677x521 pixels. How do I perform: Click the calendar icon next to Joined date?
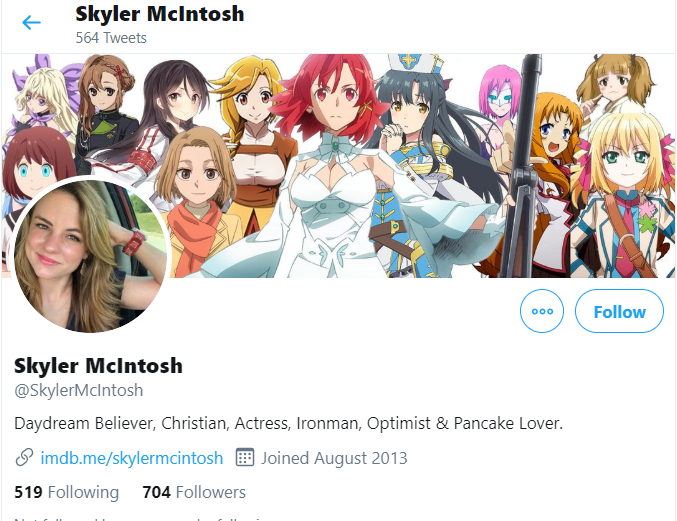coord(244,458)
